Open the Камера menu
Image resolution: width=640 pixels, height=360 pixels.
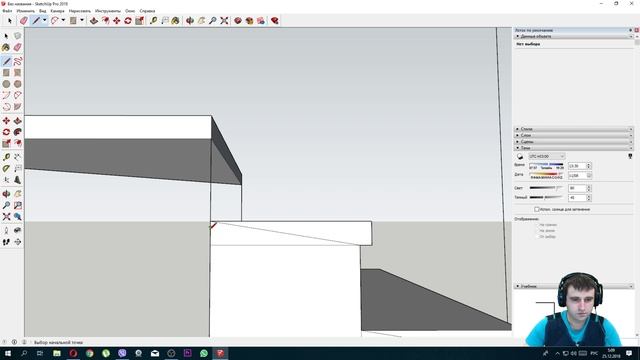click(58, 11)
